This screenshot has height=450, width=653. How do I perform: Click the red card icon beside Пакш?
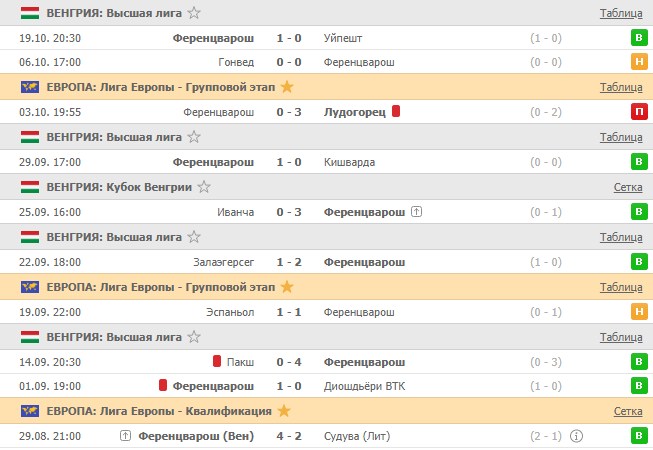(217, 361)
